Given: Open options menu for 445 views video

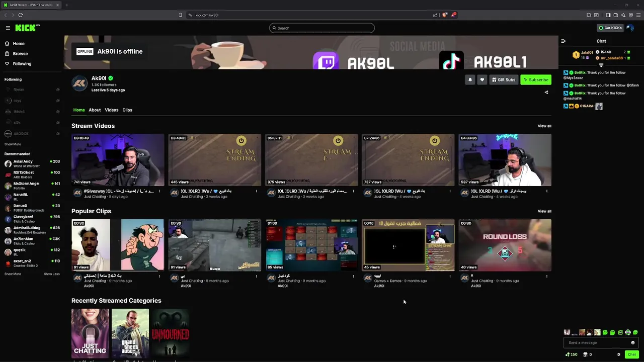Looking at the screenshot, I should point(257,191).
